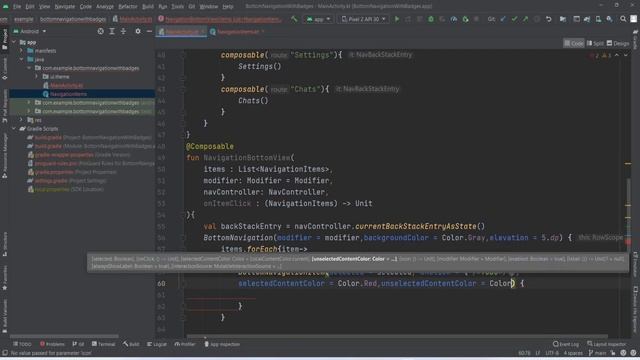
Task: Select the MainActivity editor tab
Action: (x=181, y=31)
